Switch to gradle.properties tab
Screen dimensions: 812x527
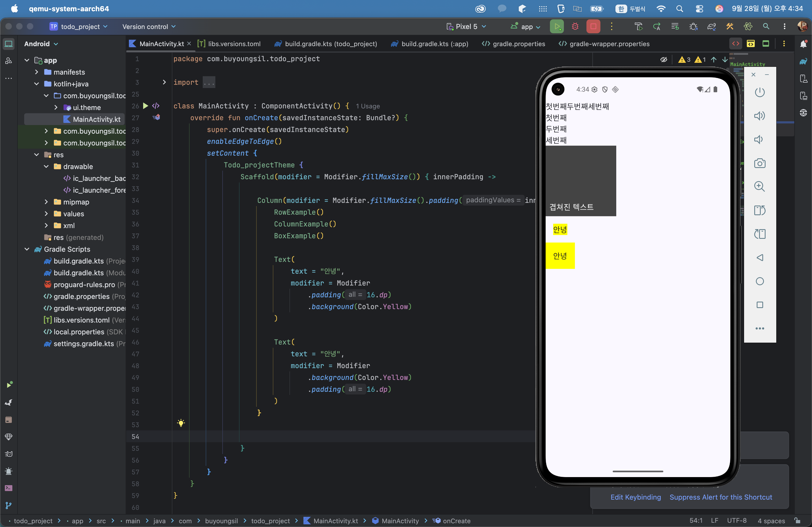(513, 44)
